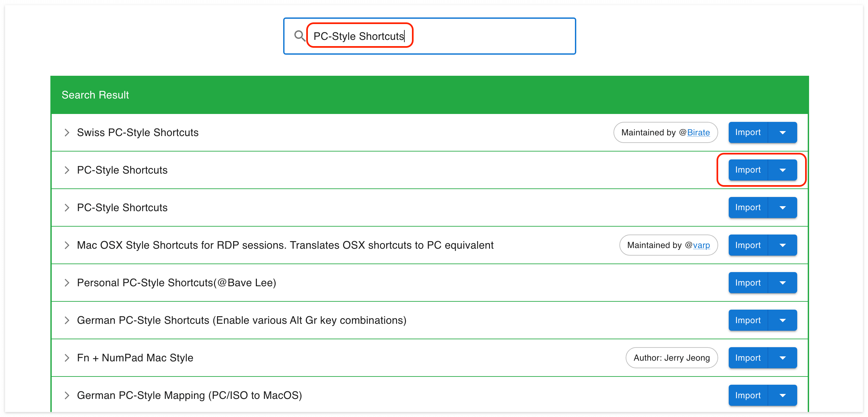Expand Personal PC-Style Shortcuts (@Bave Lee) row

(67, 283)
